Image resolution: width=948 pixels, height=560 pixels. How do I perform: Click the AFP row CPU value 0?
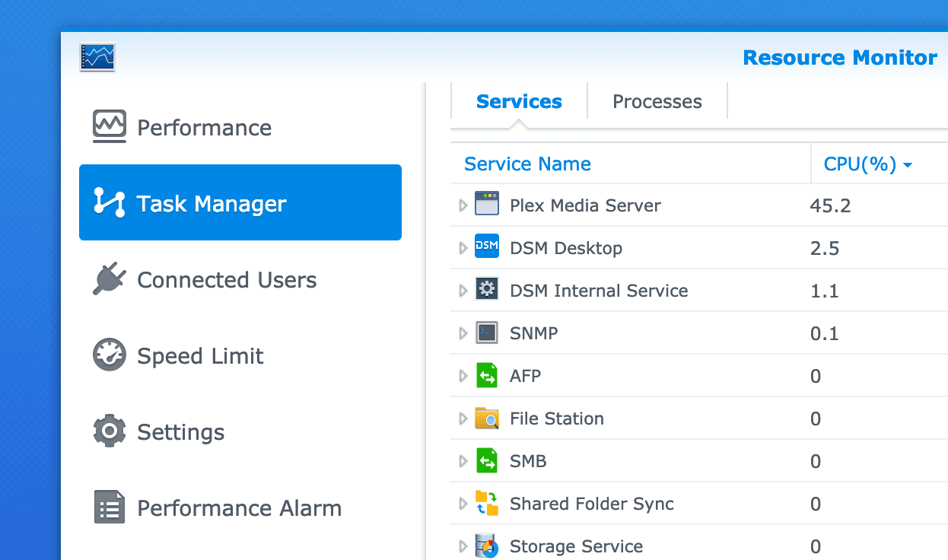[x=816, y=376]
